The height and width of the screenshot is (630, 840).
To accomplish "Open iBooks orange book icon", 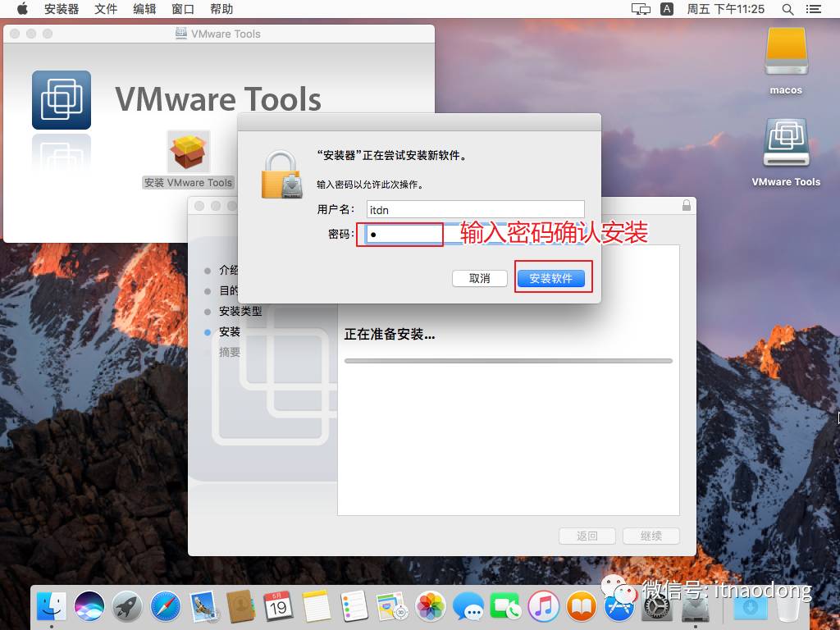I will (x=582, y=606).
